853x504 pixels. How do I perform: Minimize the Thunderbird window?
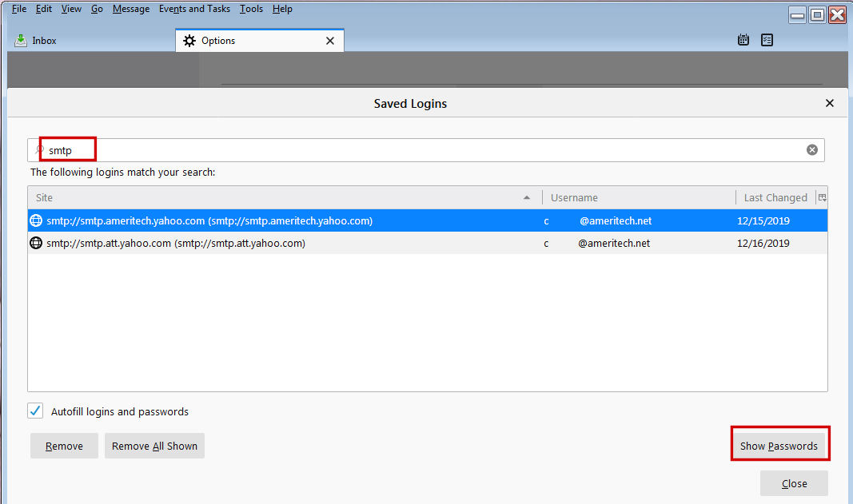point(798,14)
